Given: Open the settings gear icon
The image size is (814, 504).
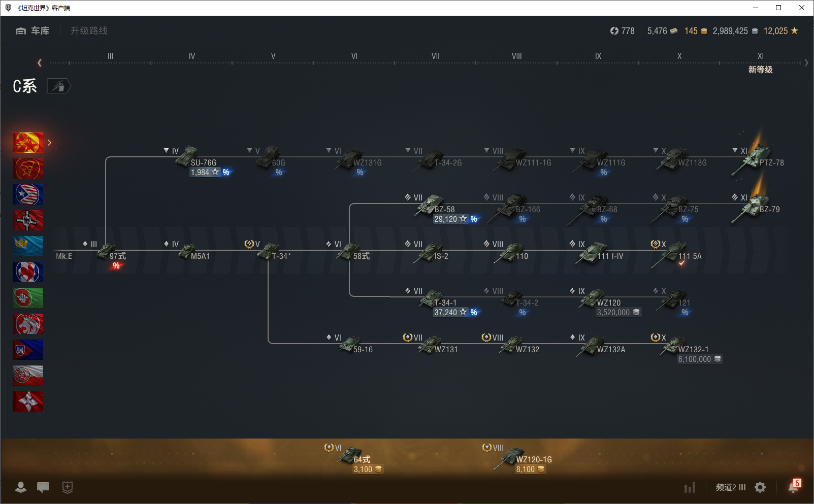Looking at the screenshot, I should pyautogui.click(x=760, y=487).
